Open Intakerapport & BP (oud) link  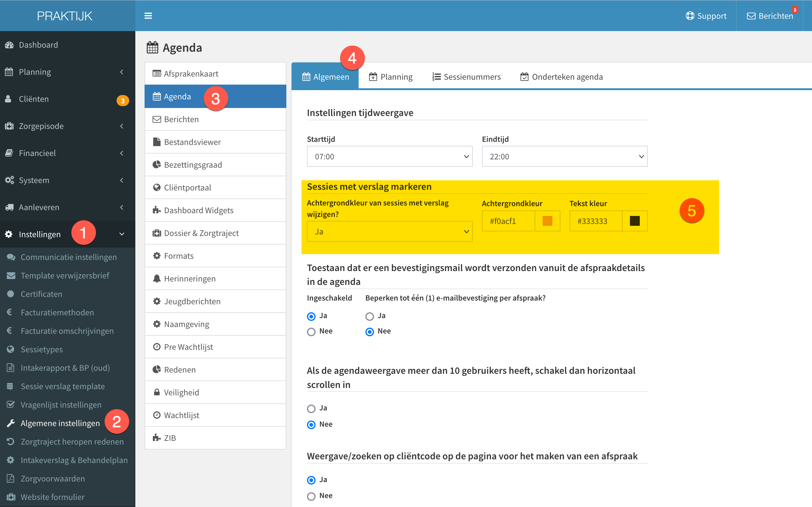[66, 368]
